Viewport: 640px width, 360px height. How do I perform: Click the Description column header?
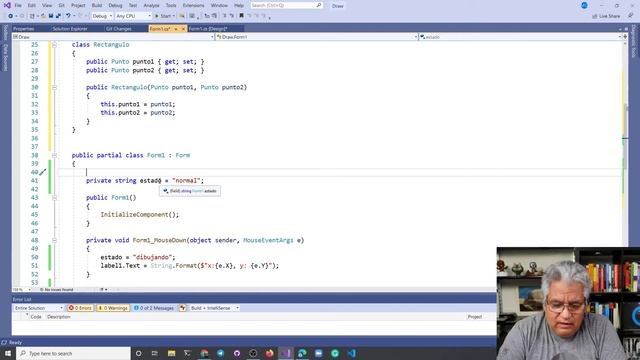click(x=58, y=317)
